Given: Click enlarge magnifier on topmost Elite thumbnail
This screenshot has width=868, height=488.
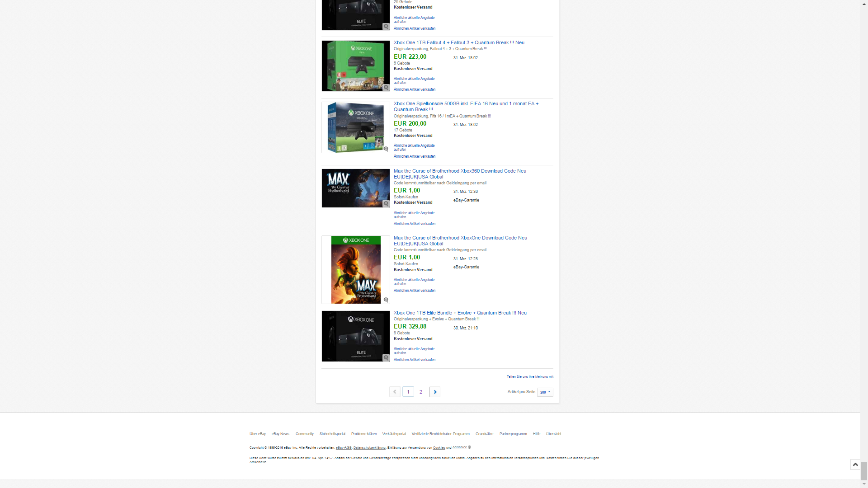Looking at the screenshot, I should (x=386, y=27).
